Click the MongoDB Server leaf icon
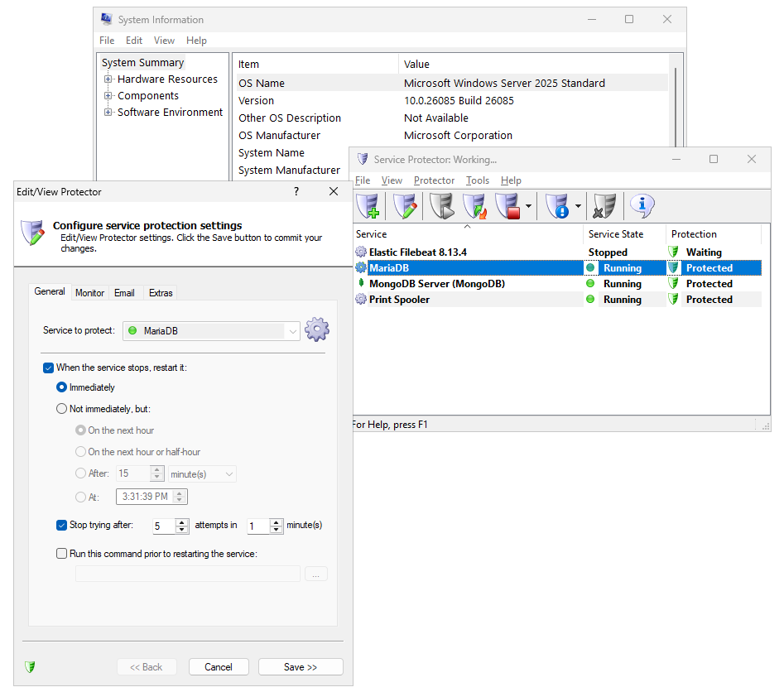This screenshot has width=784, height=692. (x=361, y=283)
